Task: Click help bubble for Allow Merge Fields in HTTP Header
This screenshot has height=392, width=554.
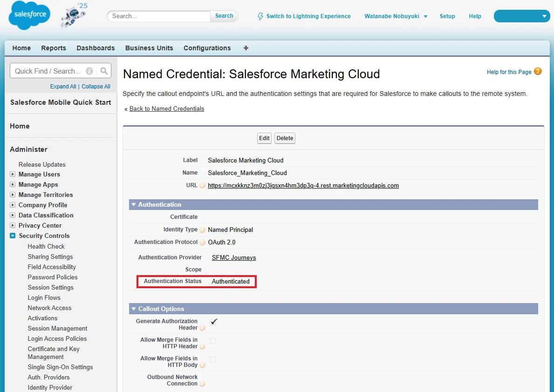Action: coord(202,347)
